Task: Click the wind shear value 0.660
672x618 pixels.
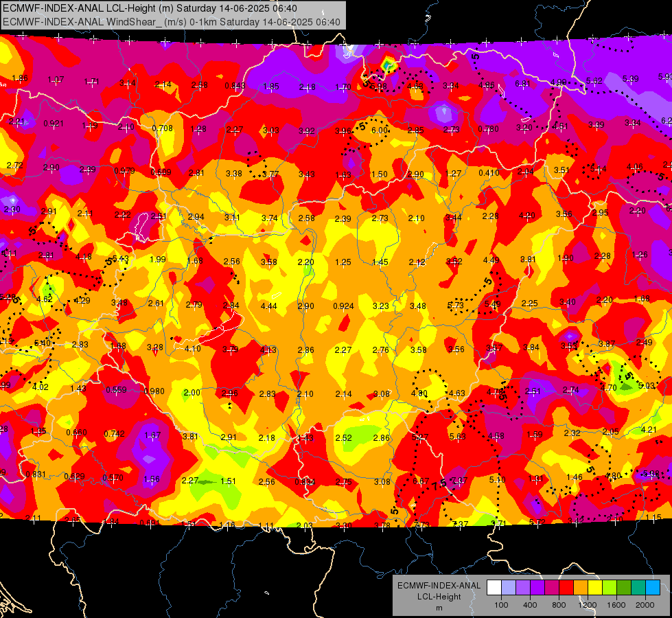Action: click(x=77, y=433)
